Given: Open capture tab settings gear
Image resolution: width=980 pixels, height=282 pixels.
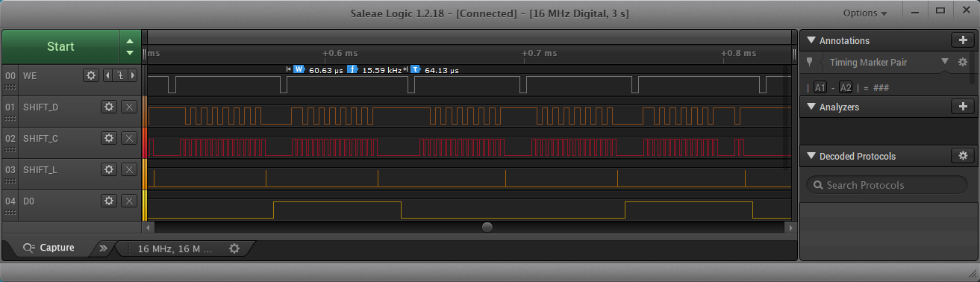Looking at the screenshot, I should click(234, 248).
